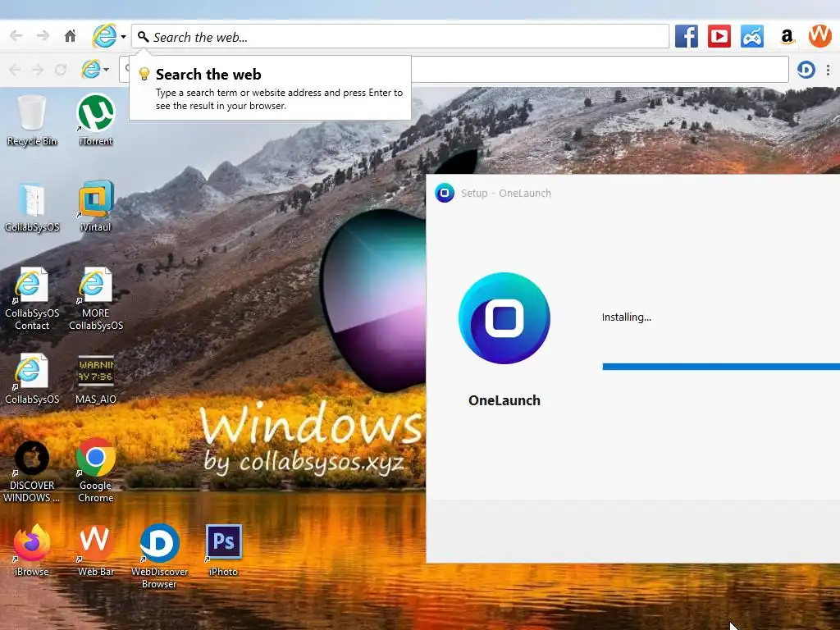Click refresh icon in the WebDiscover bar

pyautogui.click(x=61, y=70)
